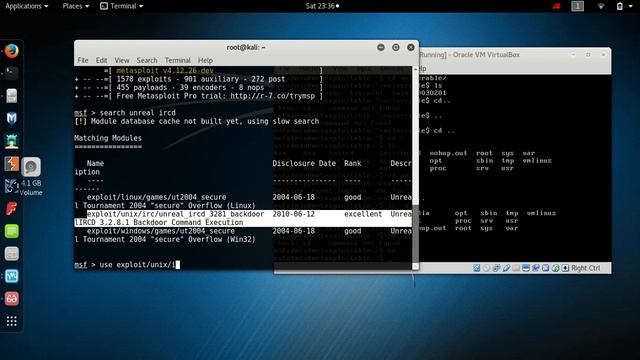This screenshot has height=360, width=640.
Task: Open the clock and calendar Sat 23:36
Action: pyautogui.click(x=322, y=6)
